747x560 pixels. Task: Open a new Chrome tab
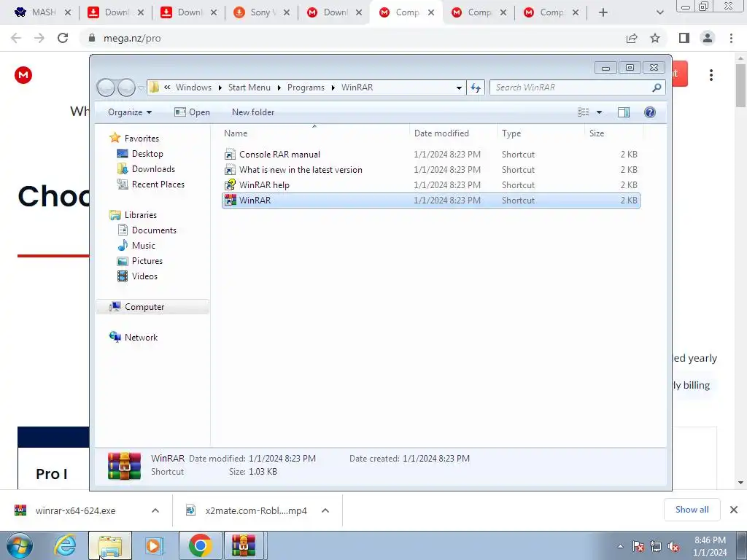603,12
